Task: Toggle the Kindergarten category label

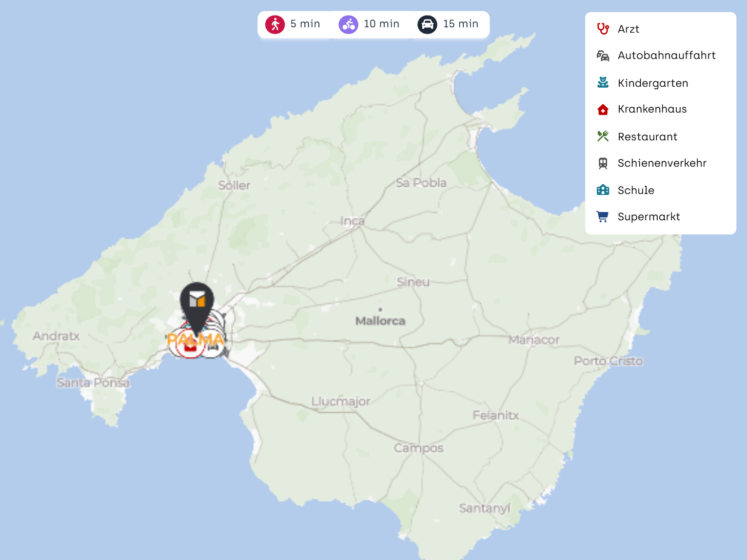Action: (652, 83)
